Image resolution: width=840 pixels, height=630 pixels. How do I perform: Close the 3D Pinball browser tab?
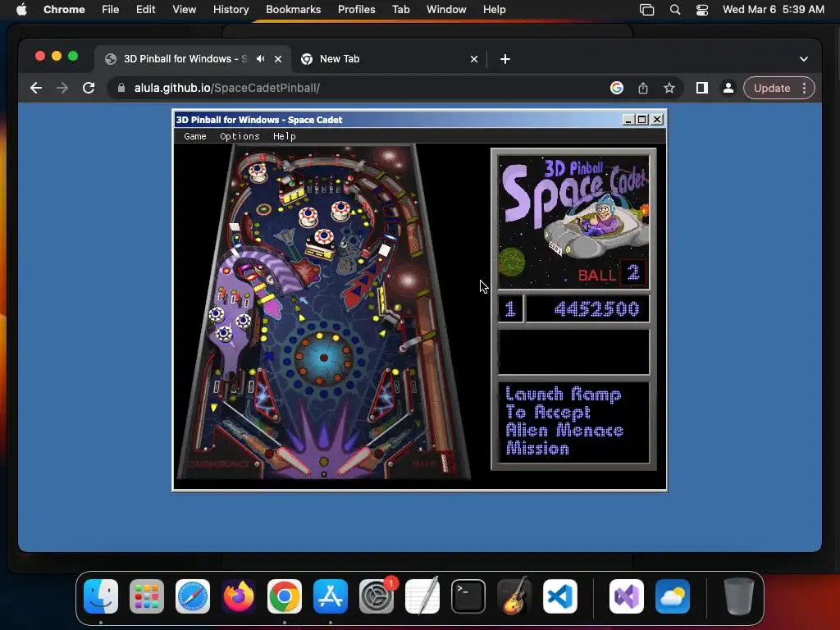click(278, 59)
